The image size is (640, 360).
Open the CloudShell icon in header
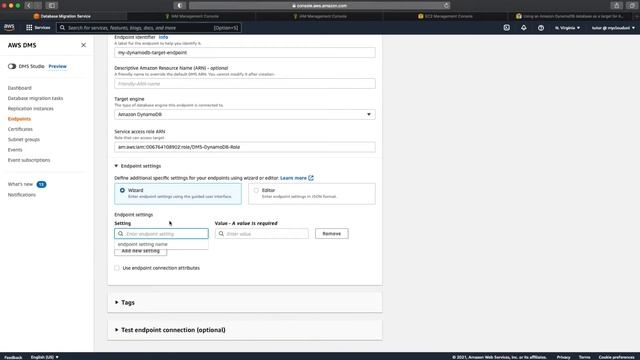507,27
